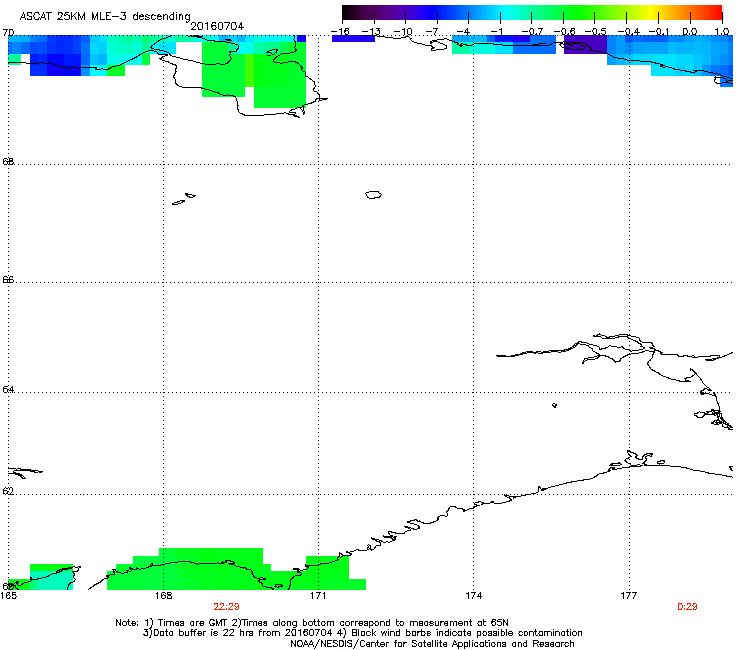Pick the yellow section of the color bar
Viewport: 740px width, 650px height.
tap(654, 13)
